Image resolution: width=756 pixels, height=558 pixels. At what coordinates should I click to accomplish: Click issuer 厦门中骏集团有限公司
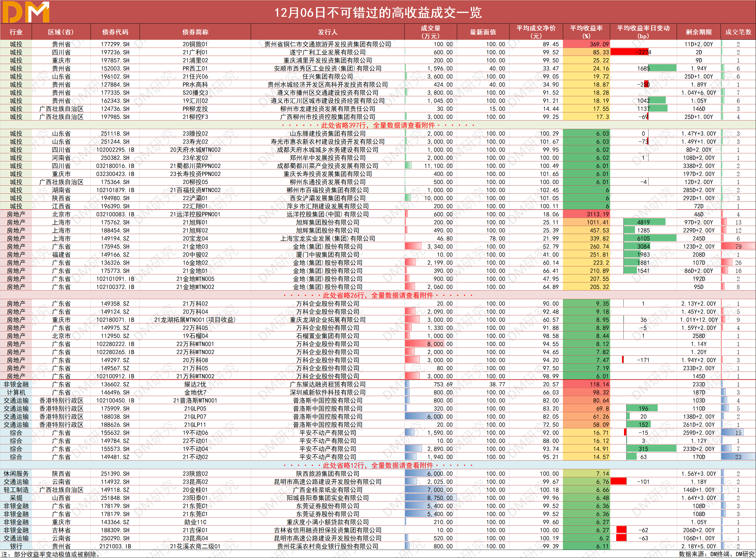coord(328,255)
